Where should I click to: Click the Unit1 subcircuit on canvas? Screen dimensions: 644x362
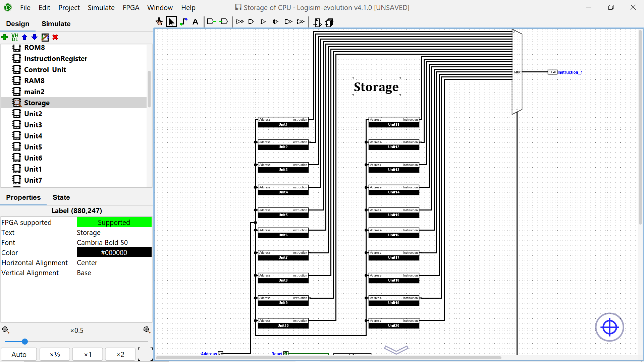click(x=283, y=122)
